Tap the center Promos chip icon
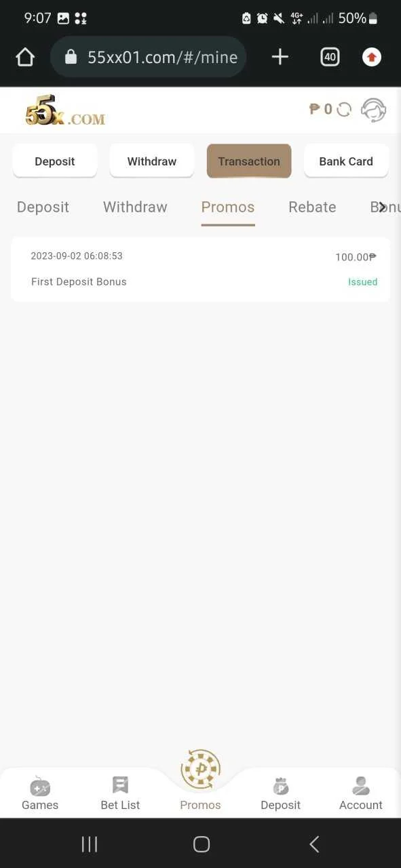The height and width of the screenshot is (868, 401). pyautogui.click(x=201, y=769)
